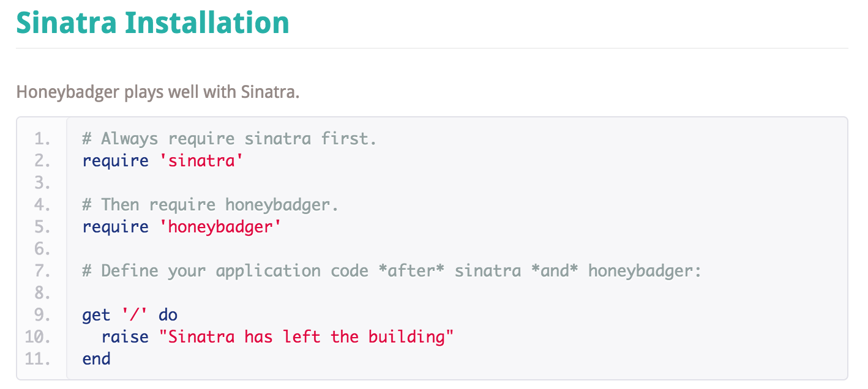The width and height of the screenshot is (868, 389).
Task: Click the 'require' keyword on line five
Action: point(116,227)
